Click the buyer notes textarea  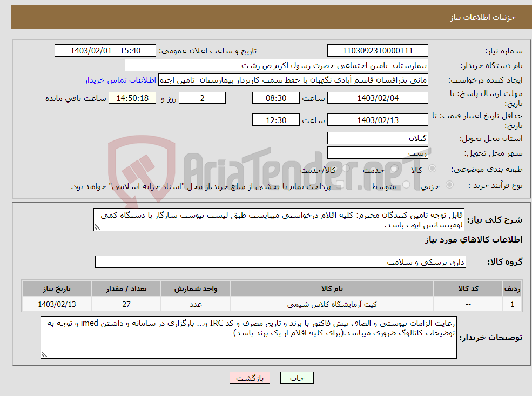tap(248, 337)
